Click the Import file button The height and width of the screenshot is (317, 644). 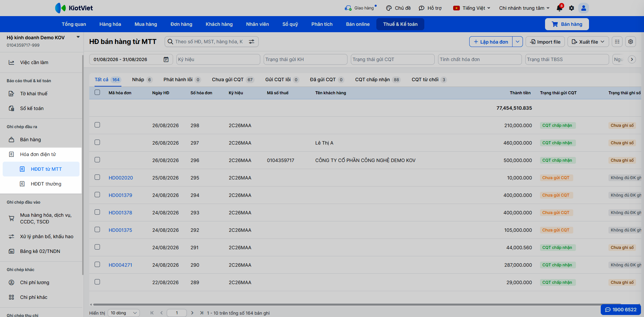coord(545,42)
